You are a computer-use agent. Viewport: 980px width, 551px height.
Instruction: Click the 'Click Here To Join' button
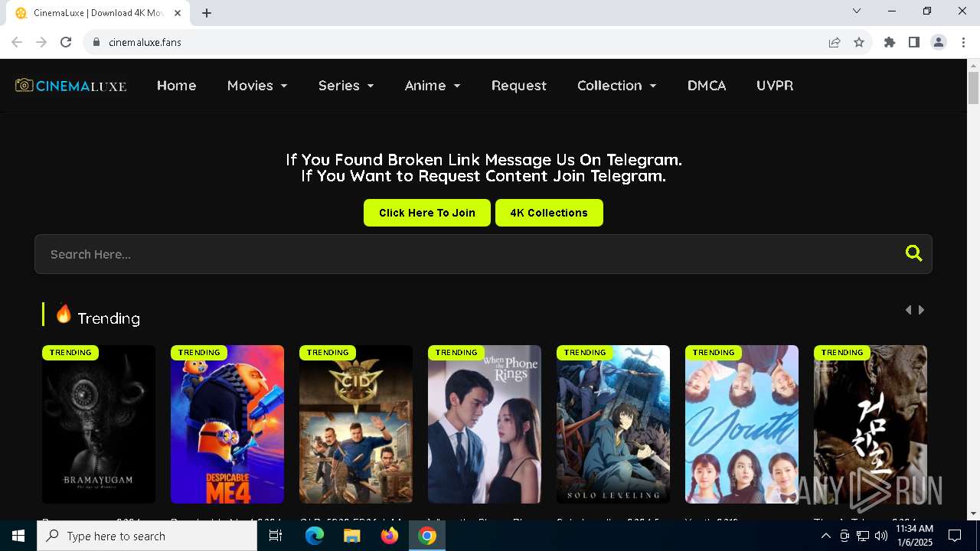point(427,213)
